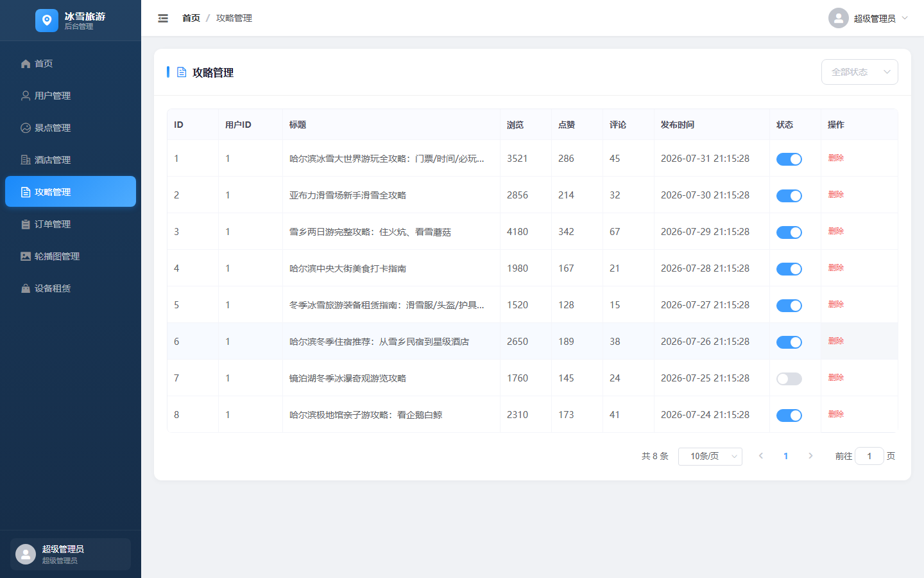Image resolution: width=924 pixels, height=578 pixels.
Task: Collapse sidebar with the hamburger fold icon
Action: coord(163,19)
